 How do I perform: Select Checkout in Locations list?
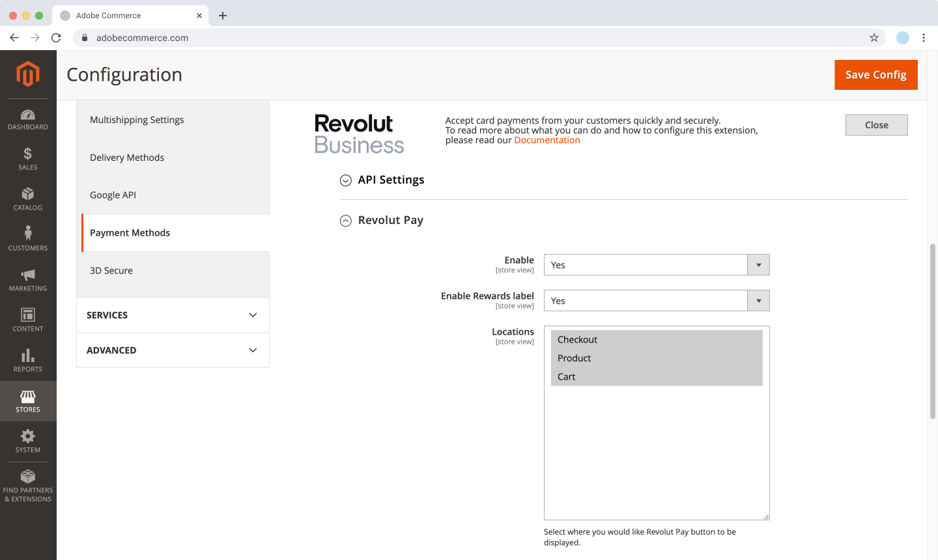click(x=657, y=339)
